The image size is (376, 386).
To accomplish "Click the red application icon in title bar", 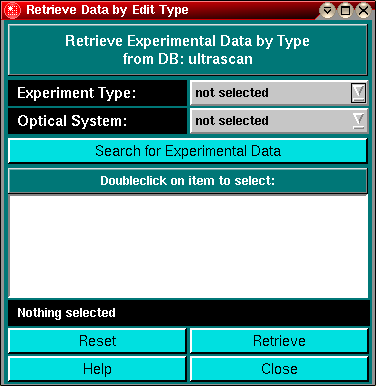I will tap(12, 10).
